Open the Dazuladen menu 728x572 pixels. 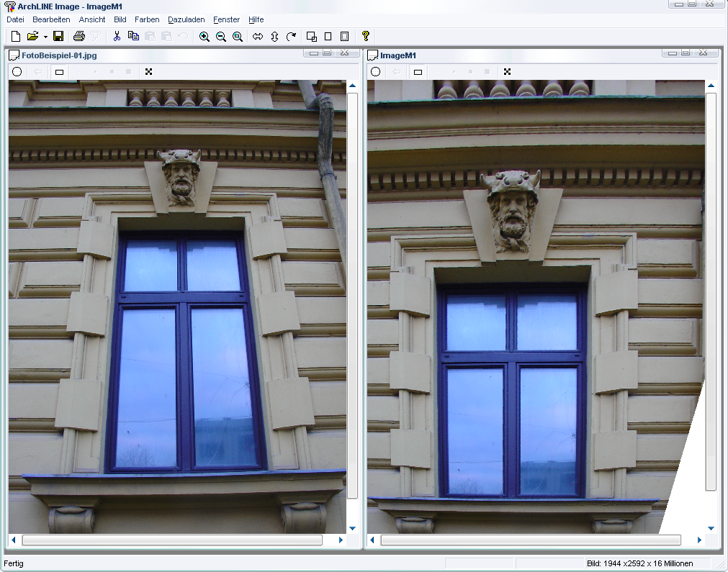click(187, 19)
